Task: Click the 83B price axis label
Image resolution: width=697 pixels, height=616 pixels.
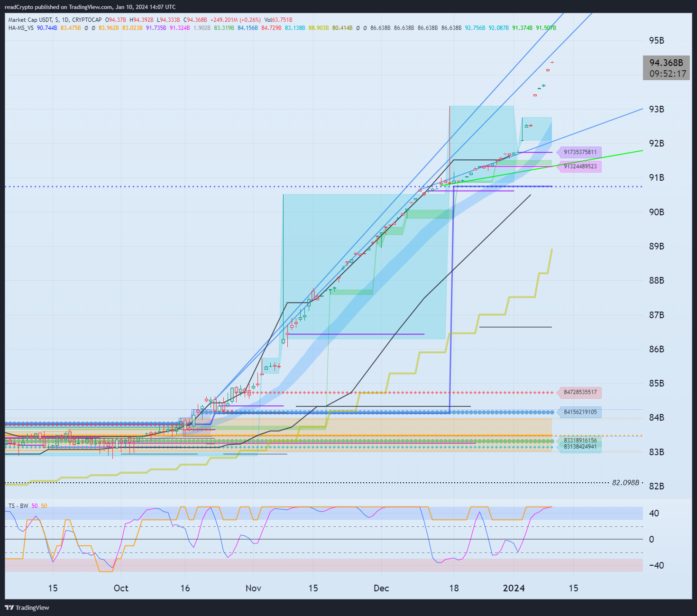Action: (x=656, y=452)
